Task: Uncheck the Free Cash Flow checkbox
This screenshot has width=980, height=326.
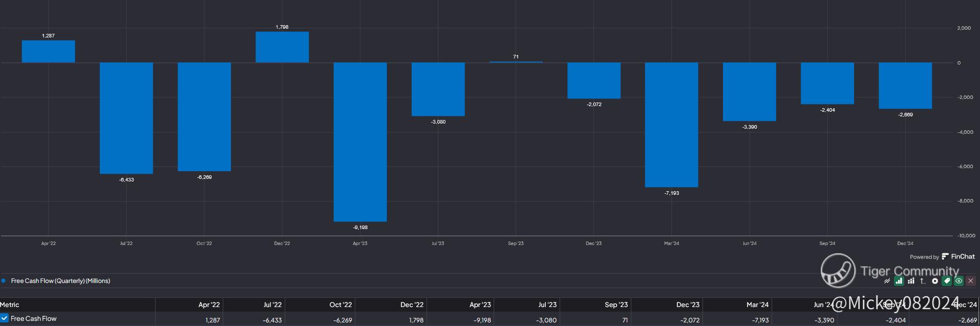Action: pyautogui.click(x=5, y=318)
